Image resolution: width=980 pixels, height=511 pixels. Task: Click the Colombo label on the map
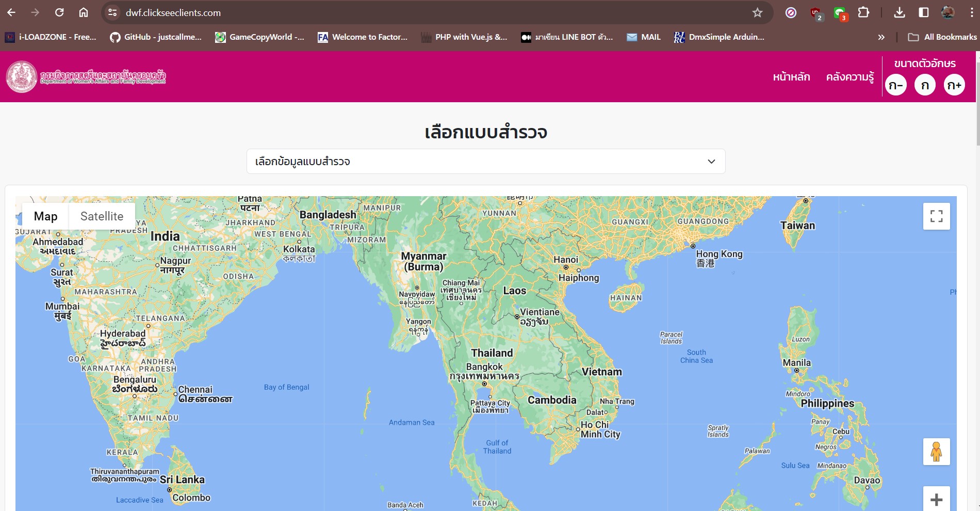click(191, 498)
